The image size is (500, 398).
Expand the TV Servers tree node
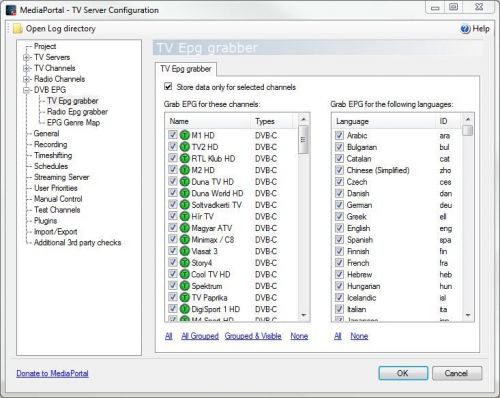pos(26,57)
